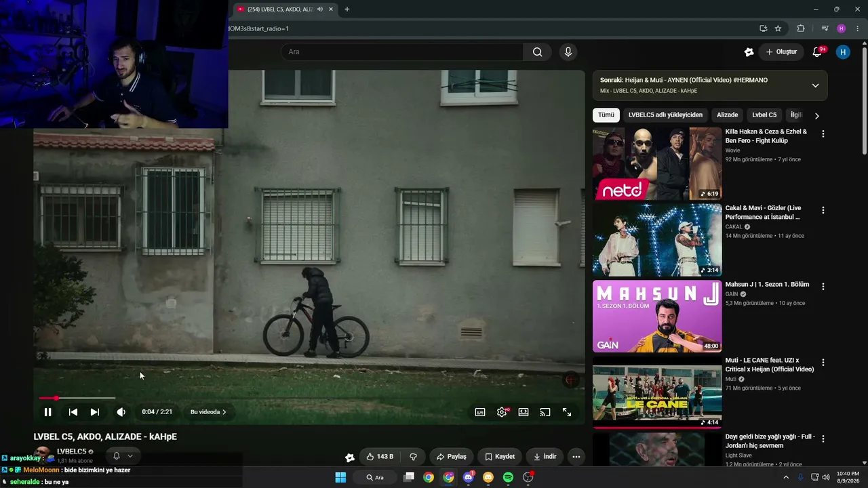Open the taskbar Ara search box

coord(374,477)
